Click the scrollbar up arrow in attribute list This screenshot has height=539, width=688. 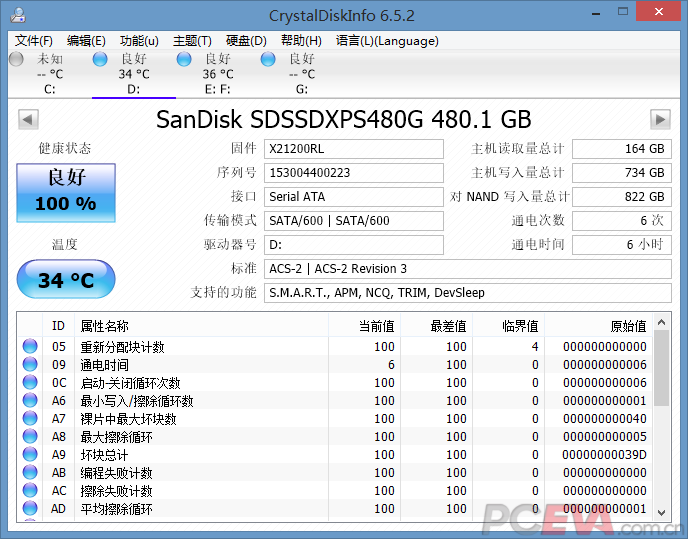coord(662,323)
